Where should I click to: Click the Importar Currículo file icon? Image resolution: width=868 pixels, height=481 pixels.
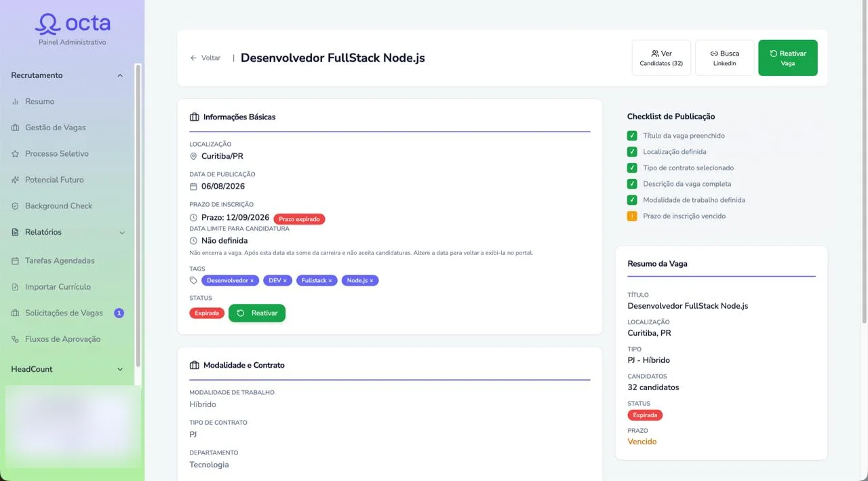[15, 287]
